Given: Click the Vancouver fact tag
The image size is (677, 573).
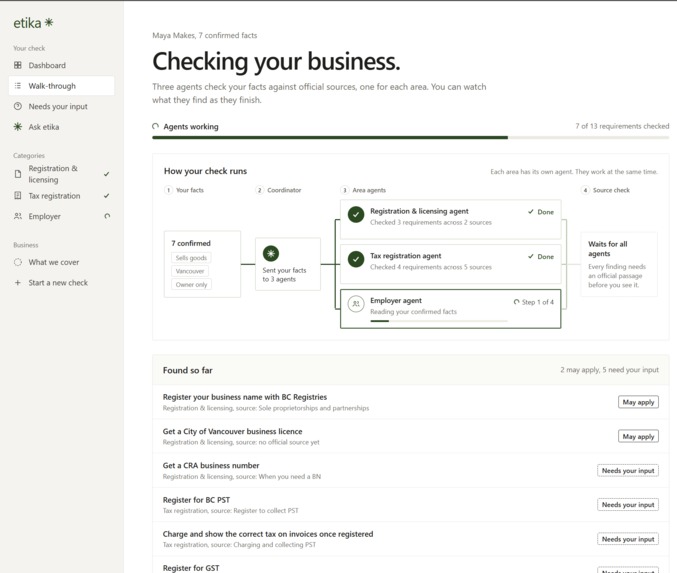Looking at the screenshot, I should (x=190, y=271).
